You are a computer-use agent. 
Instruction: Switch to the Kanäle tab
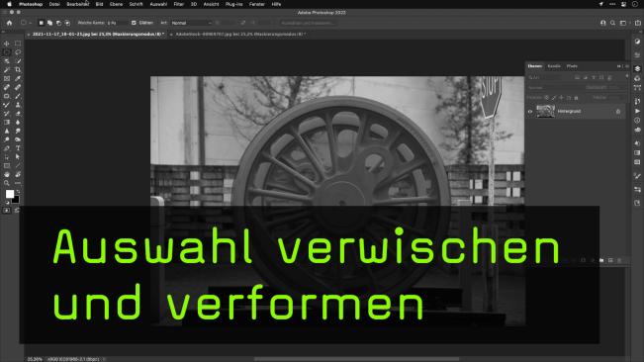click(x=554, y=66)
